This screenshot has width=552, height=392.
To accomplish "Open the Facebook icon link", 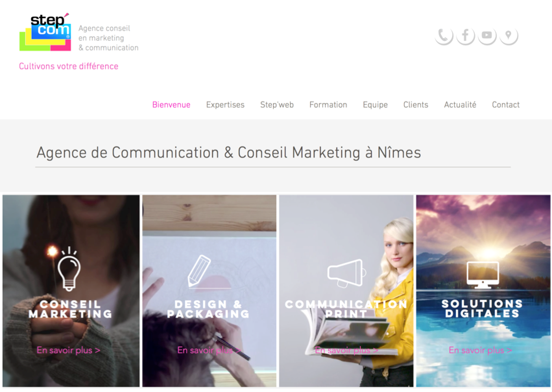I will (465, 35).
